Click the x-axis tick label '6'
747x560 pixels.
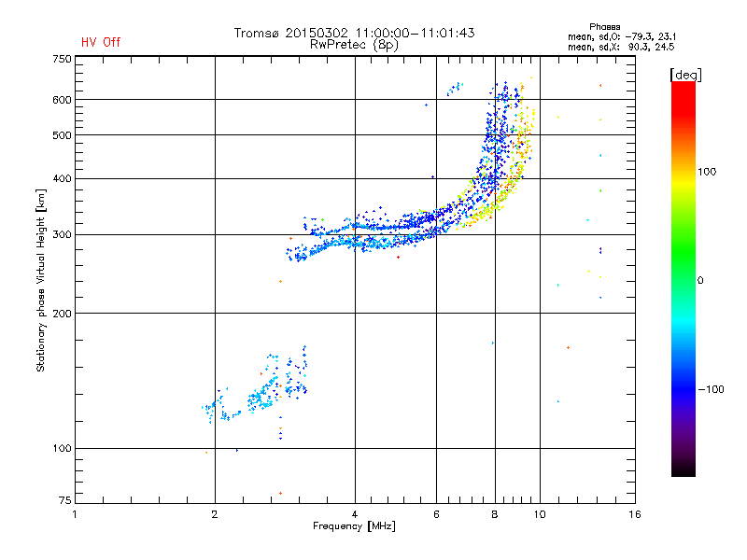436,514
